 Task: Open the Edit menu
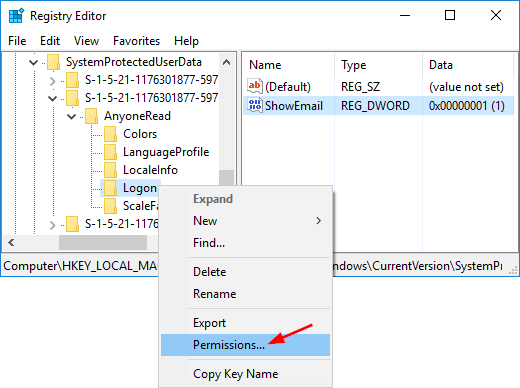pyautogui.click(x=50, y=41)
